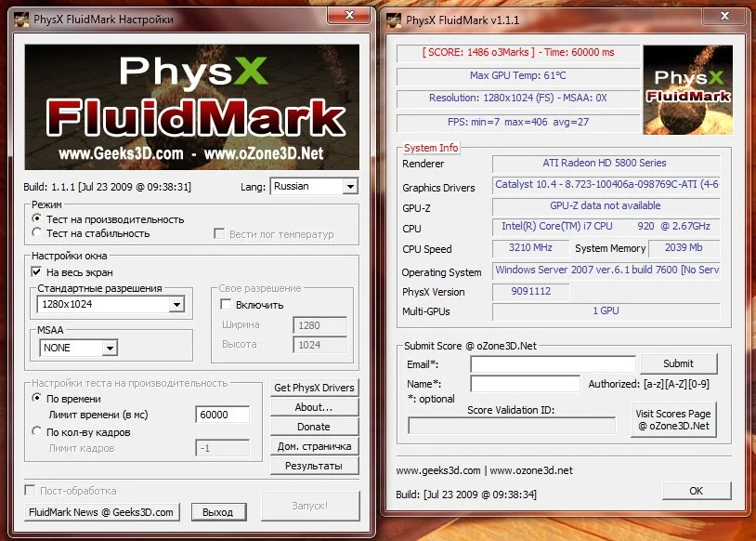756x541 pixels.
Task: Click the 'Max GPU Temp: 61°C' field
Action: [x=518, y=76]
